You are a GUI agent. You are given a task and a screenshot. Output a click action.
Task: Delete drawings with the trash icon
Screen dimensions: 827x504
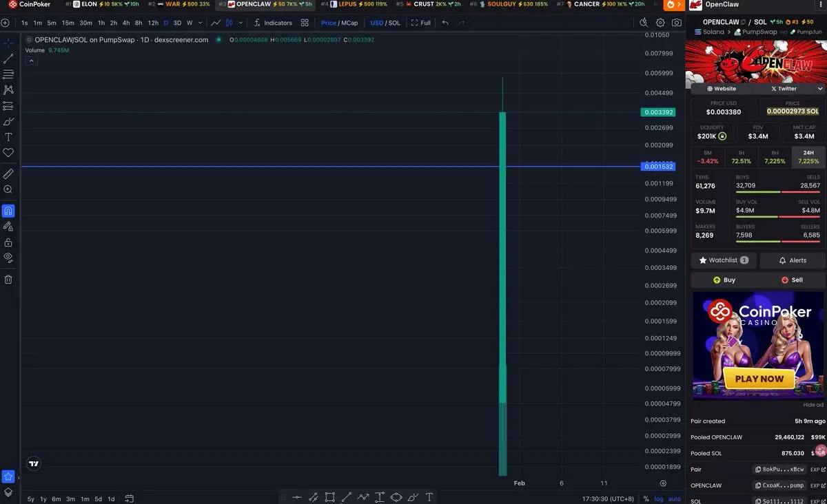(x=8, y=279)
